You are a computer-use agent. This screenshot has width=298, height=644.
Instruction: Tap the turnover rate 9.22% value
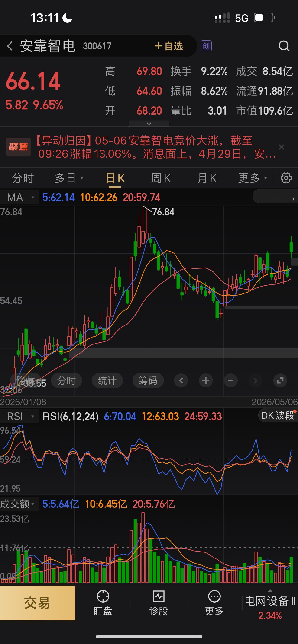pyautogui.click(x=214, y=71)
